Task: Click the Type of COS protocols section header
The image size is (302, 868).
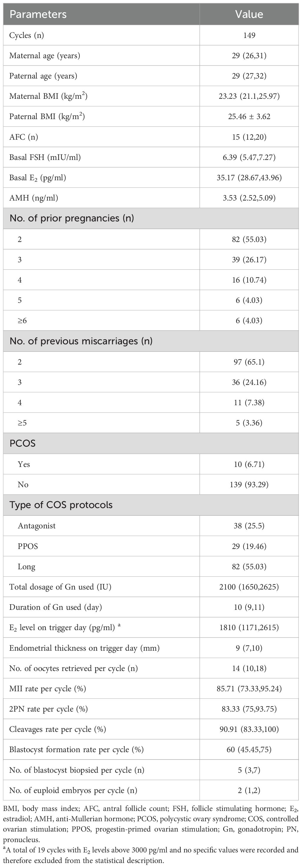Action: (x=61, y=505)
